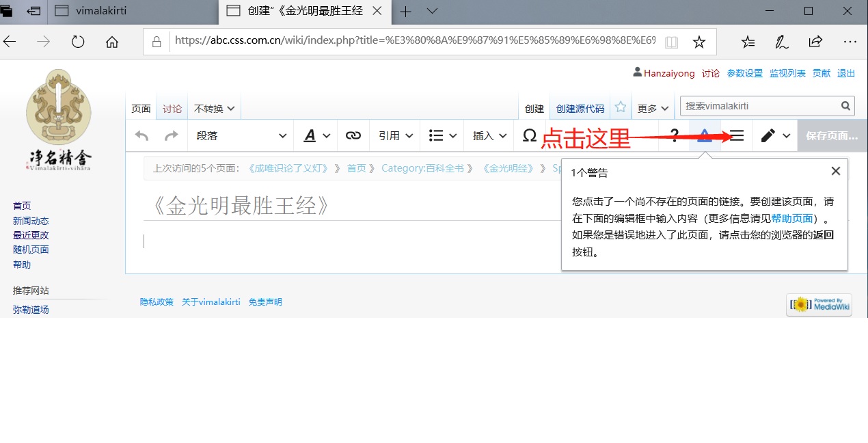Open the list structure dropdown

[442, 135]
